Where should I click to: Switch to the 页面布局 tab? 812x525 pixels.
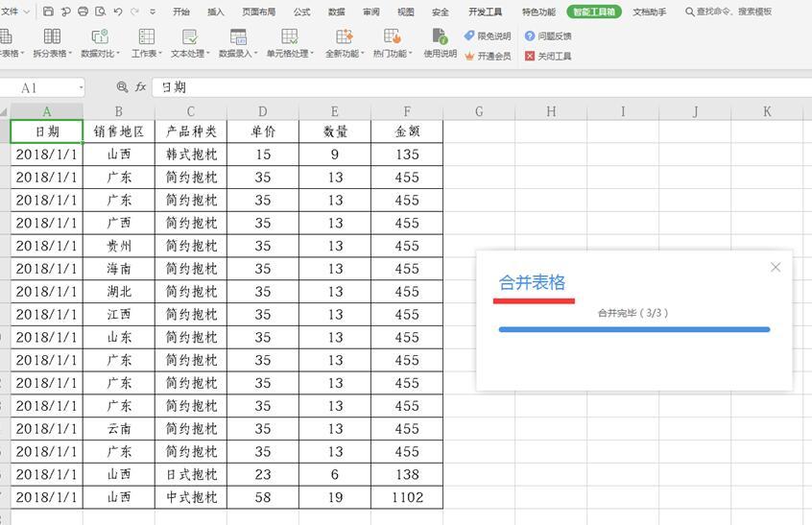258,12
